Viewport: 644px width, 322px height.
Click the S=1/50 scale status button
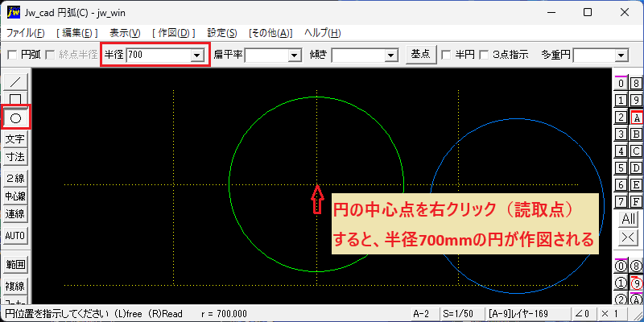(461, 314)
